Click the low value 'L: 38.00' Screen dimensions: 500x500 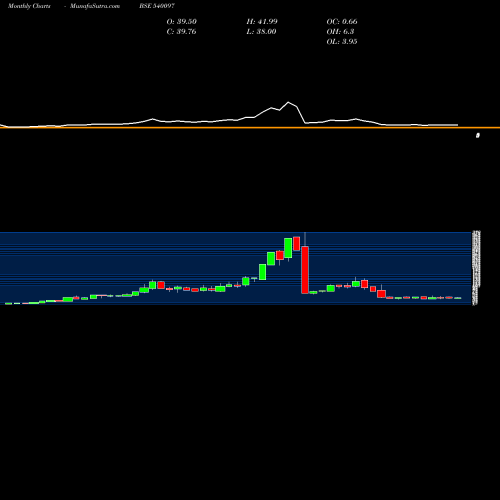coord(261,32)
